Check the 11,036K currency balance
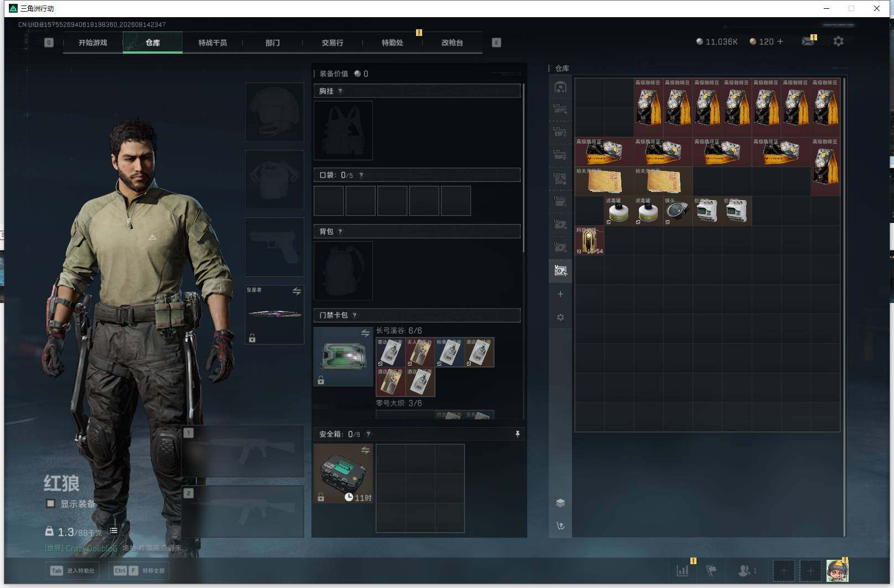Image resolution: width=894 pixels, height=588 pixels. point(717,41)
